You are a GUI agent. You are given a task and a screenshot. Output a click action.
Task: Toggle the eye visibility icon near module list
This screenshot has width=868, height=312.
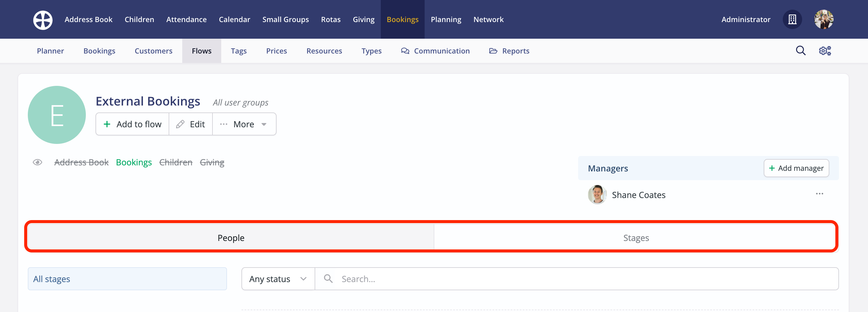(x=37, y=162)
